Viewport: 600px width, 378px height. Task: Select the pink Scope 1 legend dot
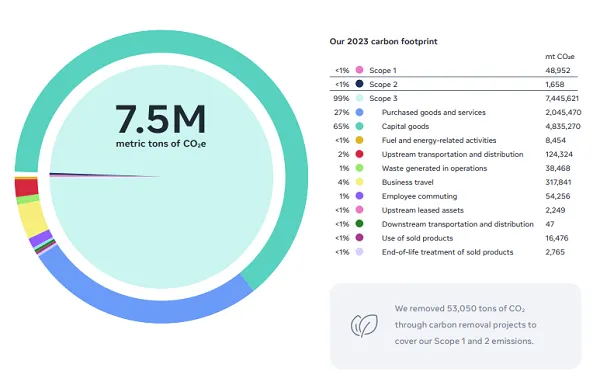359,70
